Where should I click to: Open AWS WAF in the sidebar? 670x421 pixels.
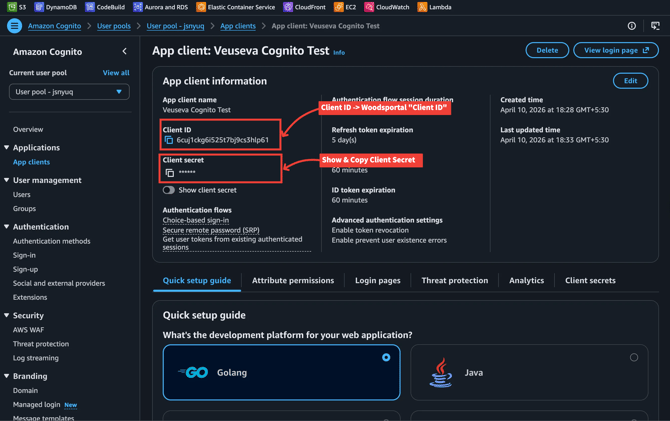point(28,330)
